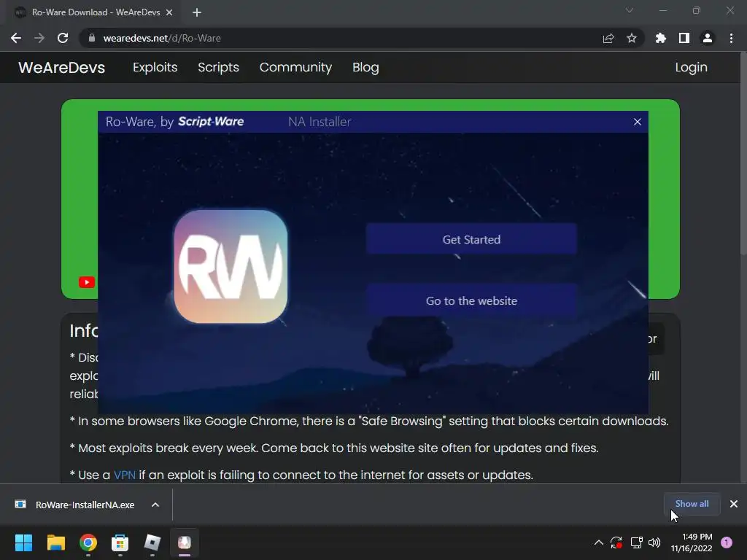Open notification center badge

pos(727,542)
